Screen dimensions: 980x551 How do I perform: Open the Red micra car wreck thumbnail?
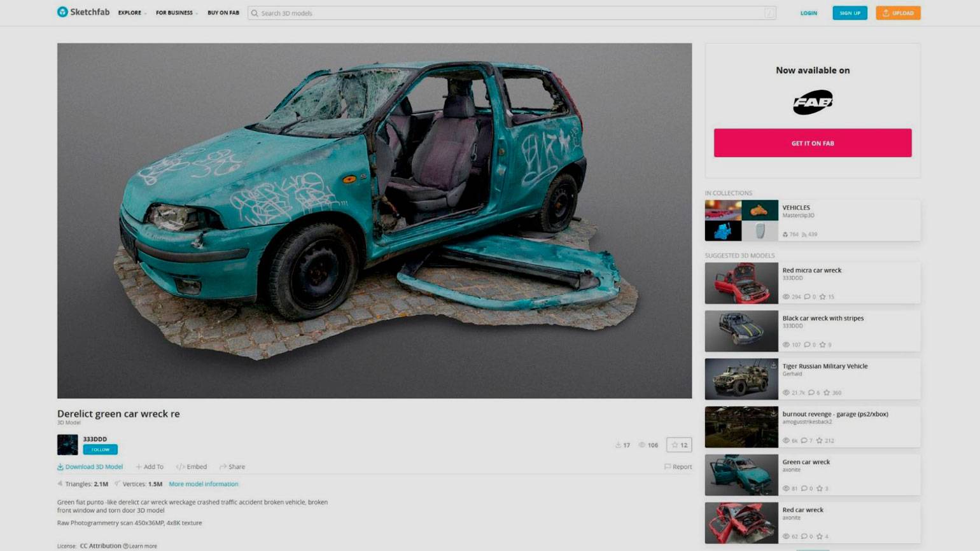pyautogui.click(x=741, y=283)
